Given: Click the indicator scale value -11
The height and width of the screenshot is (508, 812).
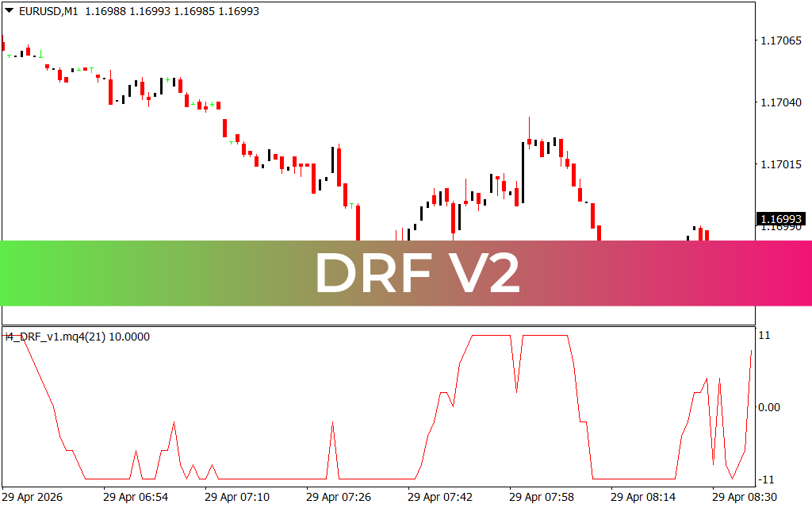Looking at the screenshot, I should click(x=766, y=479).
